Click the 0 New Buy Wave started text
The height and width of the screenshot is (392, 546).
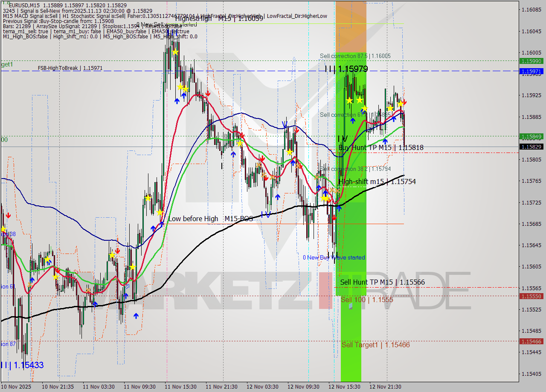pos(334,257)
